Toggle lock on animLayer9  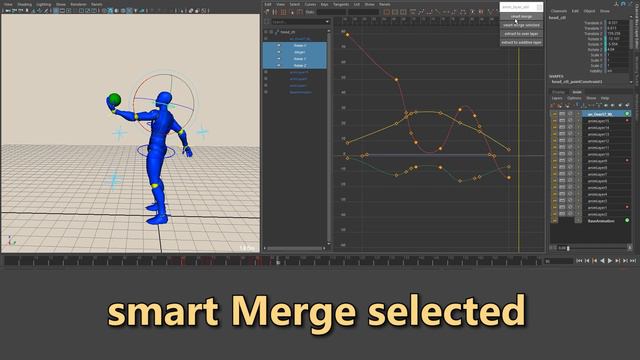pyautogui.click(x=555, y=161)
